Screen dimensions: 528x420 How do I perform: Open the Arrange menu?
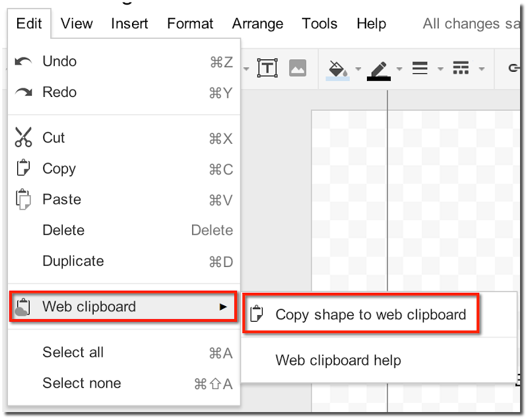click(257, 24)
